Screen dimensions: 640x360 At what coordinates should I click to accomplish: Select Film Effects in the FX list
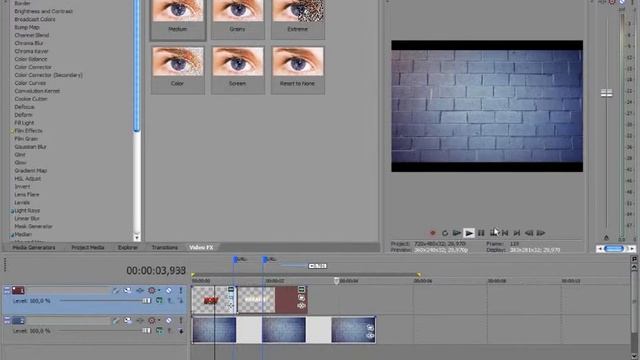pyautogui.click(x=28, y=131)
